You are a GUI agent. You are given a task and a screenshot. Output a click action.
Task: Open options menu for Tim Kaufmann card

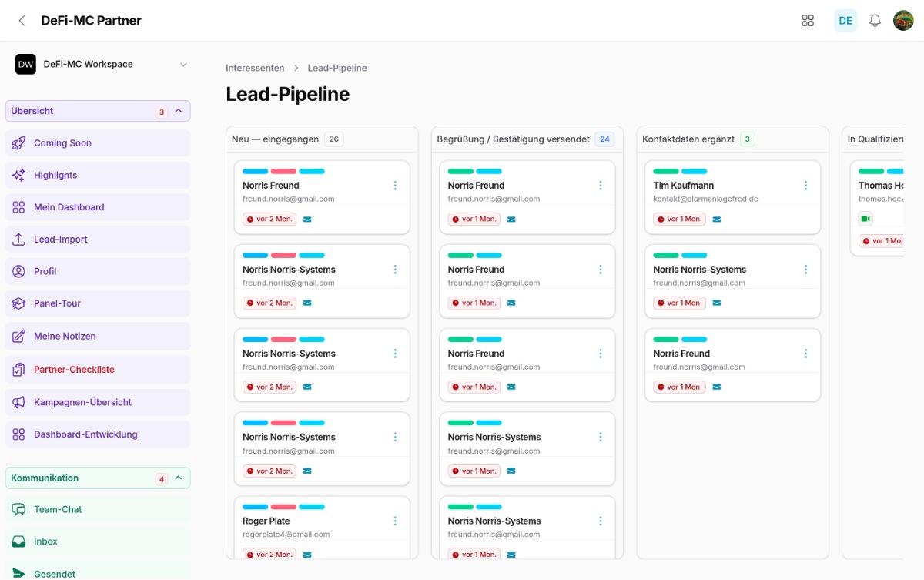805,186
